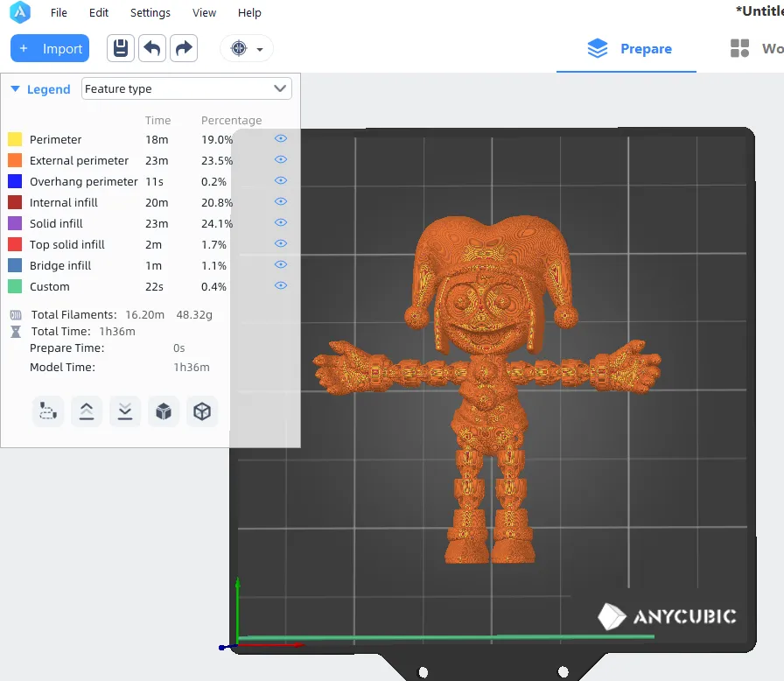The image size is (784, 681).
Task: Click the Model Time 1h36m value
Action: pyautogui.click(x=192, y=367)
